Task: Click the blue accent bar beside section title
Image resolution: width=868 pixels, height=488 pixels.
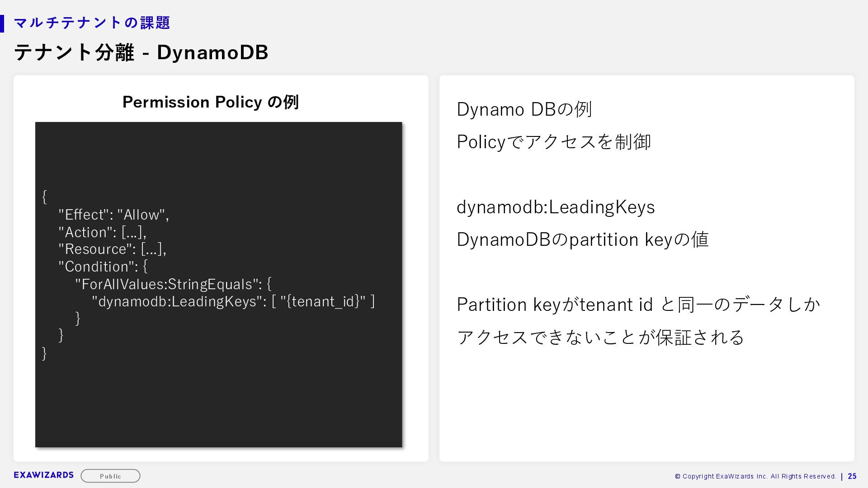Action: click(2, 23)
